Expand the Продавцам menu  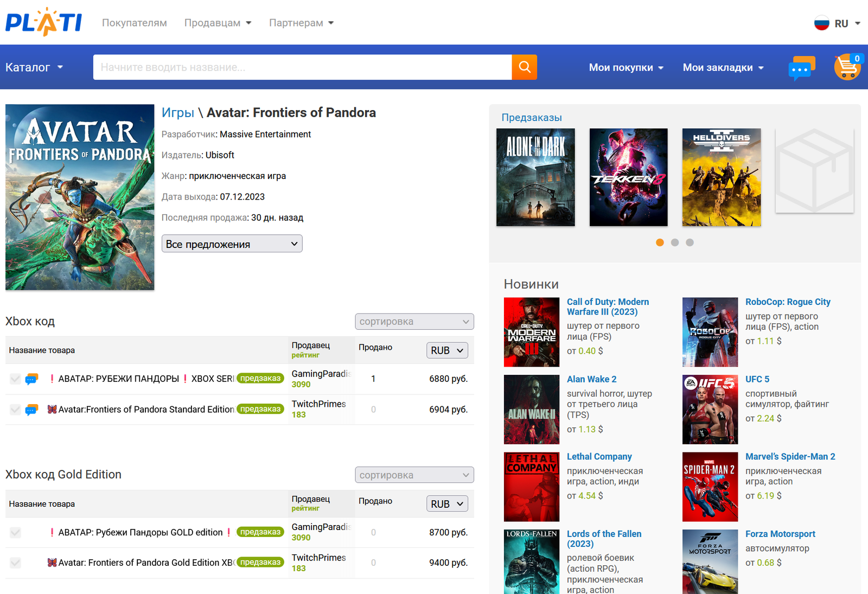pyautogui.click(x=218, y=23)
